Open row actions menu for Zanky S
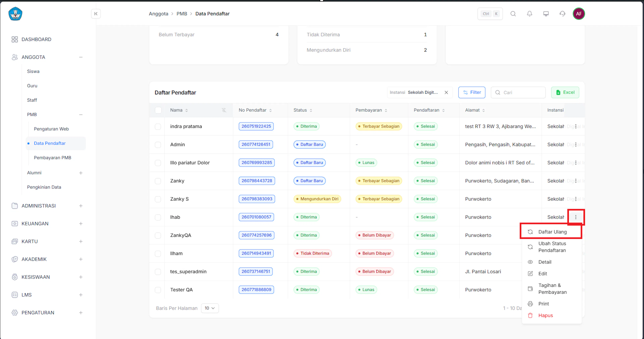 (576, 199)
